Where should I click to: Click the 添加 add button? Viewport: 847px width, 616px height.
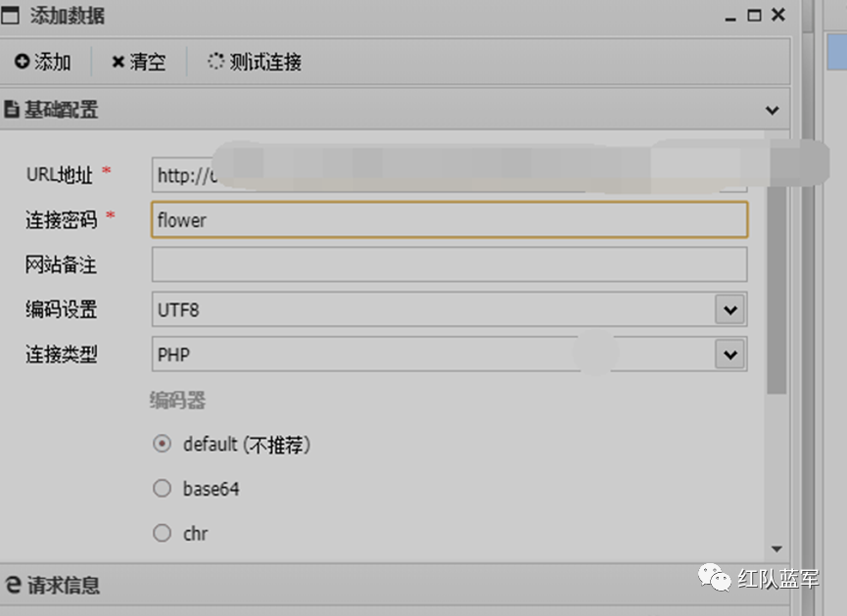(x=42, y=61)
